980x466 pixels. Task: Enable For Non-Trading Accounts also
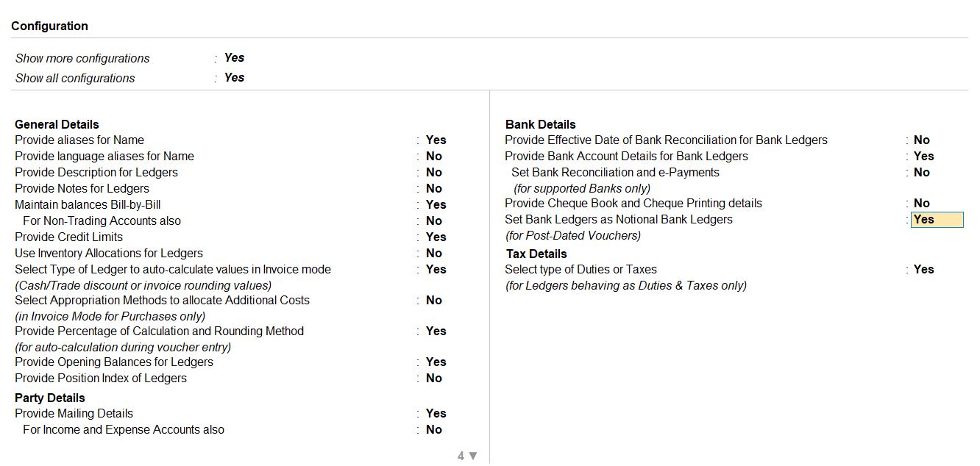point(434,221)
